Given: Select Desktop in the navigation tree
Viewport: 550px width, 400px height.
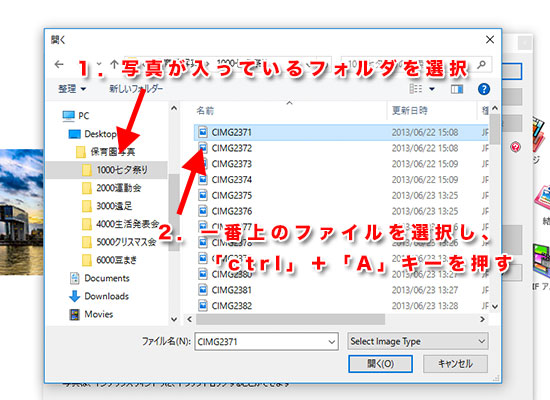Looking at the screenshot, I should tap(100, 134).
